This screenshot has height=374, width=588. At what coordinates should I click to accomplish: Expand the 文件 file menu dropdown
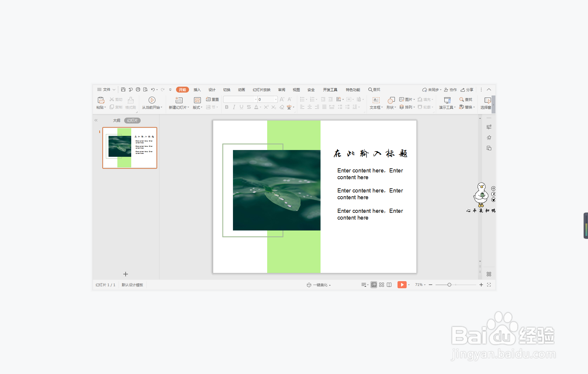[106, 90]
